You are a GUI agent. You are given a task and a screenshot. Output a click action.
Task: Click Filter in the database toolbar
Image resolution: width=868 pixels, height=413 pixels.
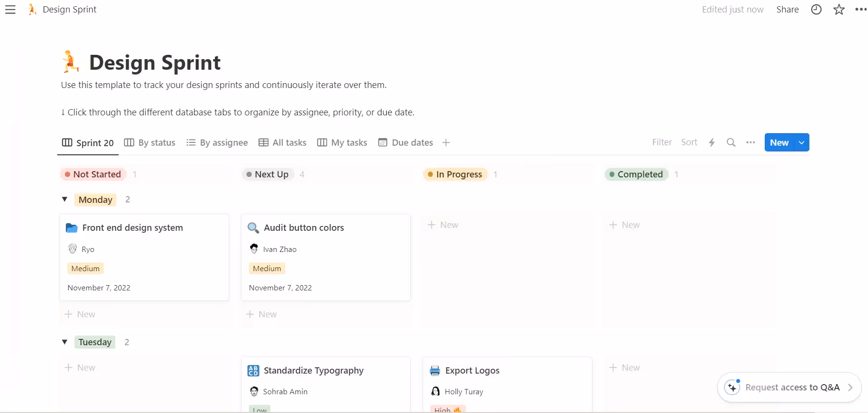pyautogui.click(x=661, y=142)
